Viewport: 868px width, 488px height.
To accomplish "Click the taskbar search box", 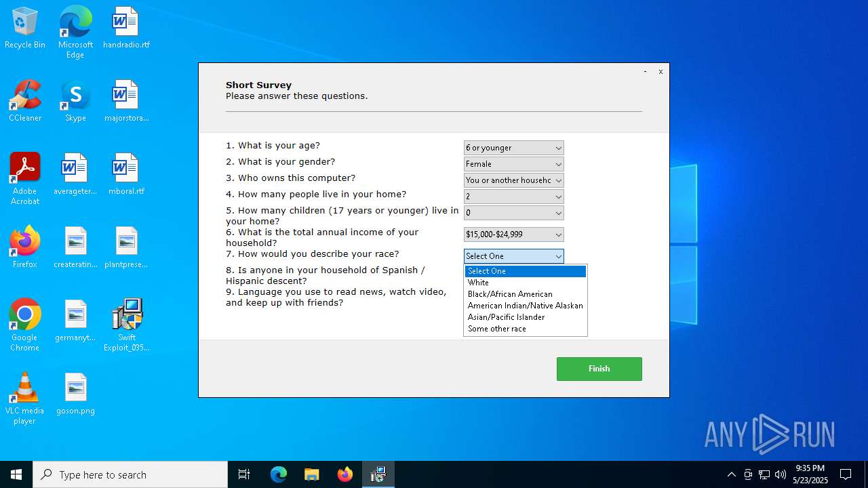I will 130,474.
